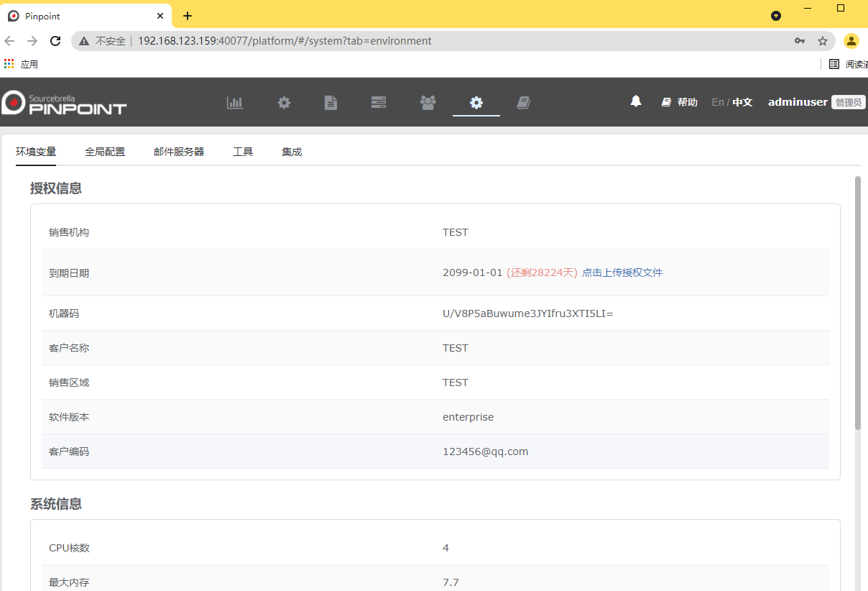Switch language to En

717,102
